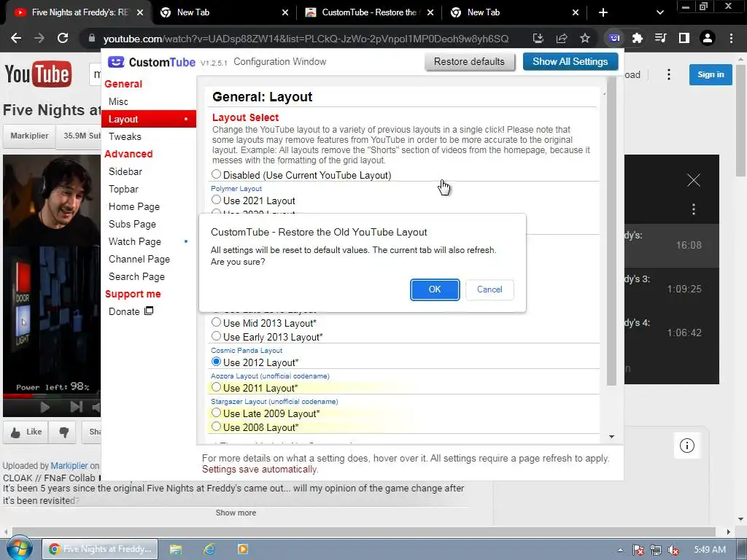
Task: Switch to the first New Tab
Action: (224, 12)
